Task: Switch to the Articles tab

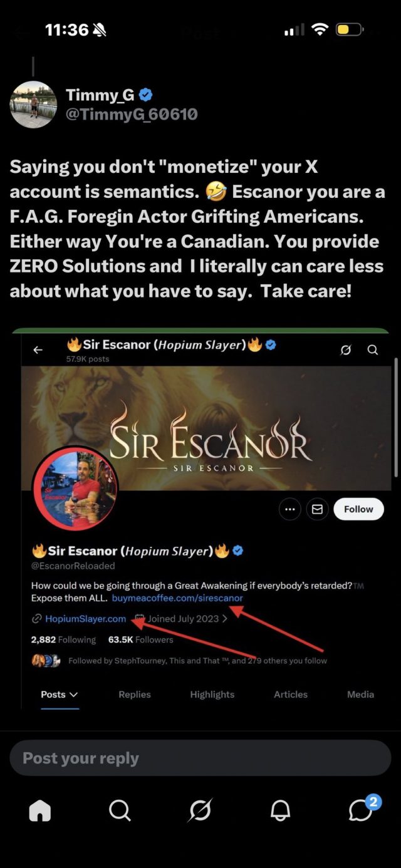Action: 291,695
